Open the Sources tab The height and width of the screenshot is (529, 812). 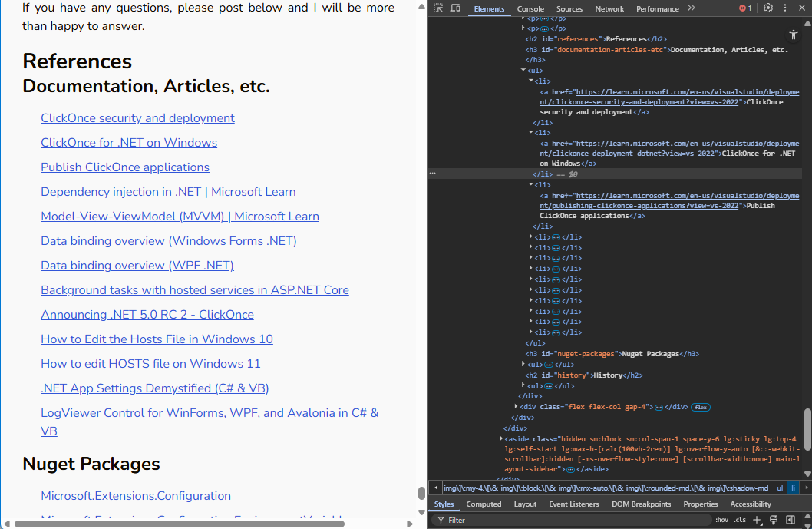(569, 8)
